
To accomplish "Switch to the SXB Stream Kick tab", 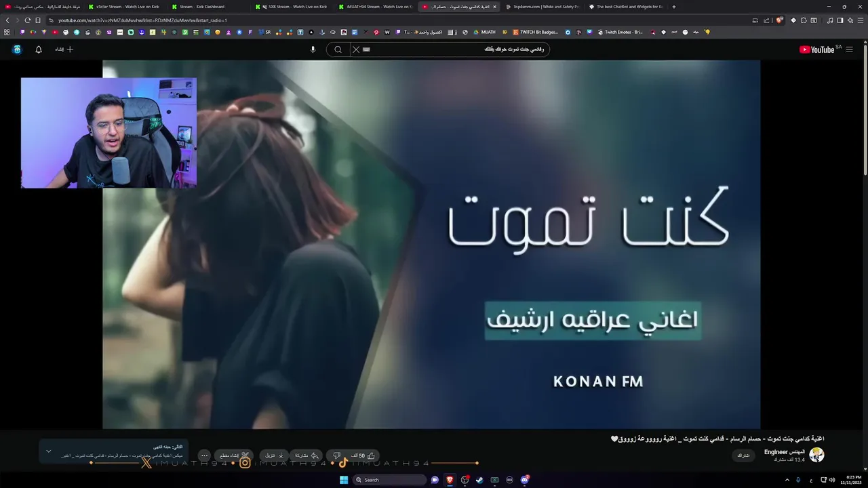I will pos(292,7).
